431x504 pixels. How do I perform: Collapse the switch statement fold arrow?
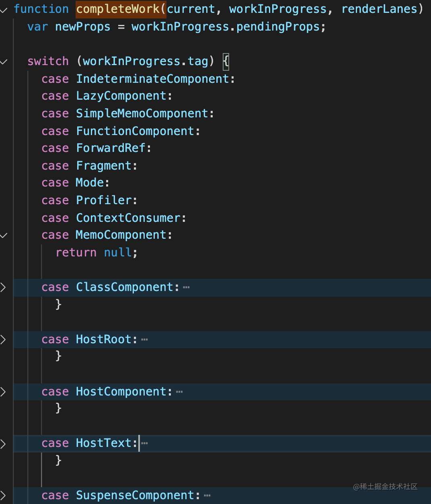point(4,62)
